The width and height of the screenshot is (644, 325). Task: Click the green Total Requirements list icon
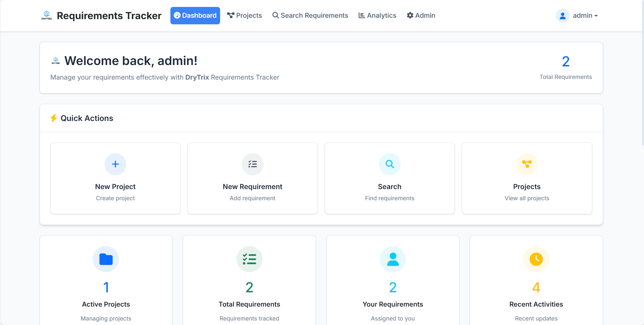click(x=249, y=259)
